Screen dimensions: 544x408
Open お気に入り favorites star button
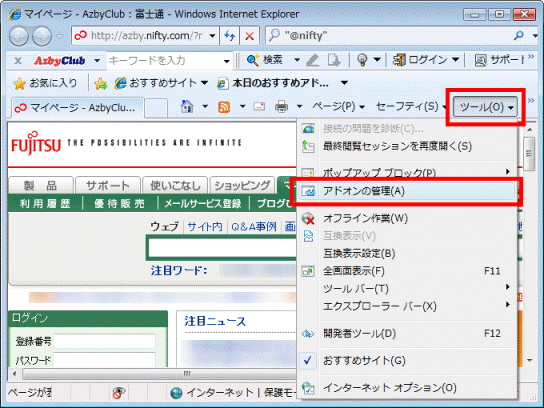(45, 83)
